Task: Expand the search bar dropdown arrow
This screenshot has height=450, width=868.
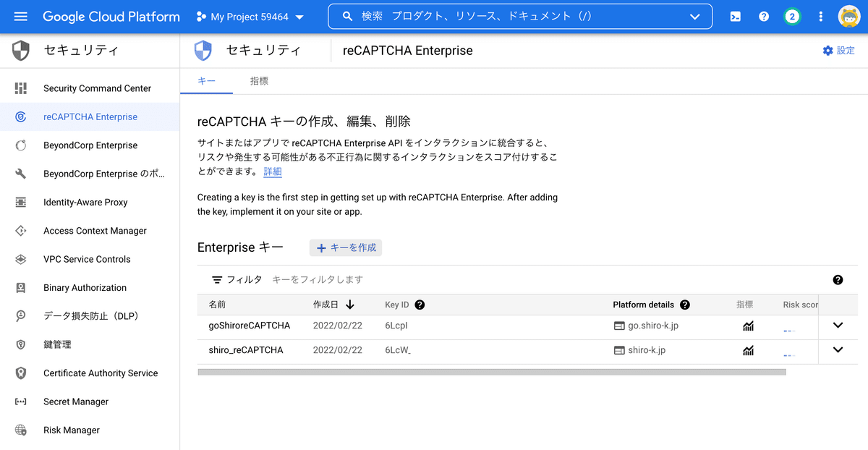Action: click(695, 17)
